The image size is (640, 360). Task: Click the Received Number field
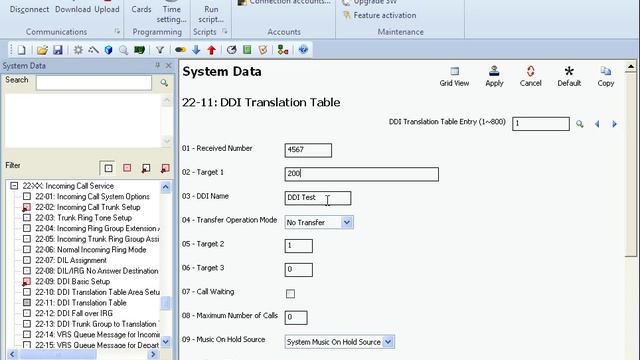click(308, 150)
